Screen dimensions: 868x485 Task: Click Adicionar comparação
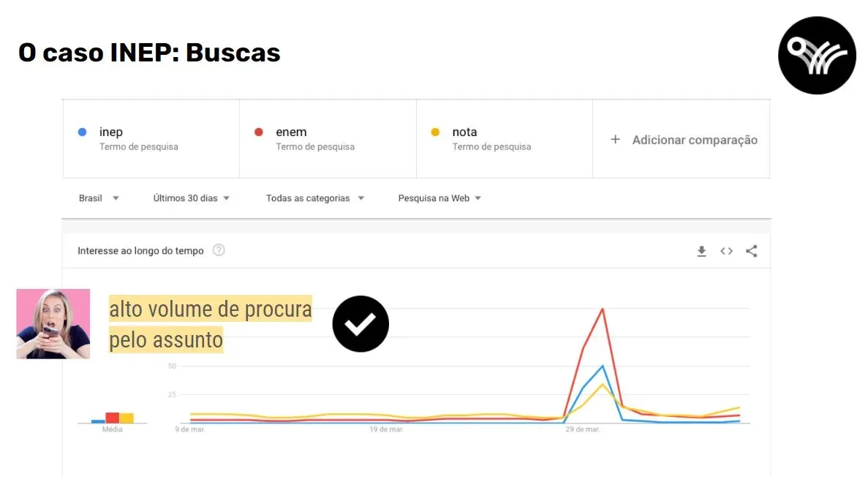pyautogui.click(x=695, y=140)
